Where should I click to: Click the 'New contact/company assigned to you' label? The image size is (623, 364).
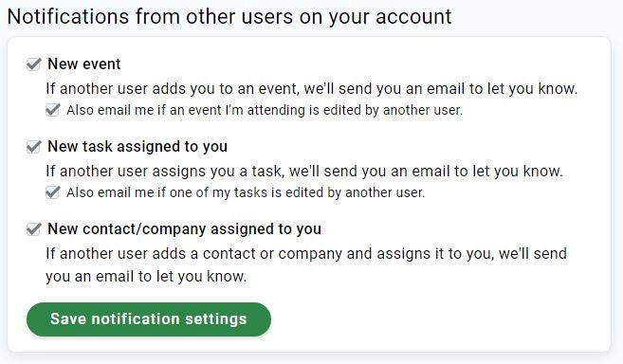[184, 229]
